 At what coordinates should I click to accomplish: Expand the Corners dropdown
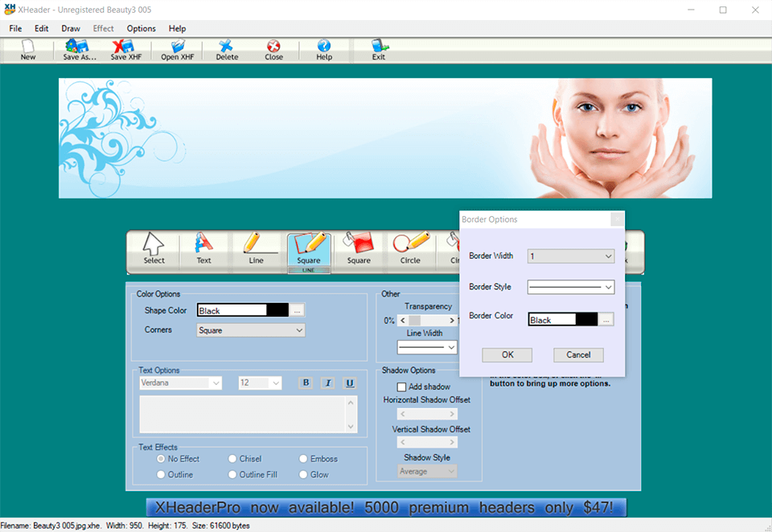pyautogui.click(x=251, y=330)
